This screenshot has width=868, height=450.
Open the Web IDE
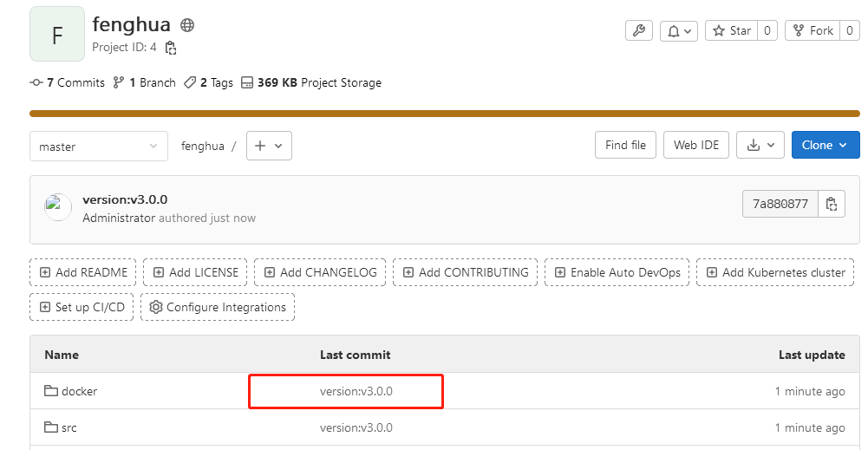(696, 146)
